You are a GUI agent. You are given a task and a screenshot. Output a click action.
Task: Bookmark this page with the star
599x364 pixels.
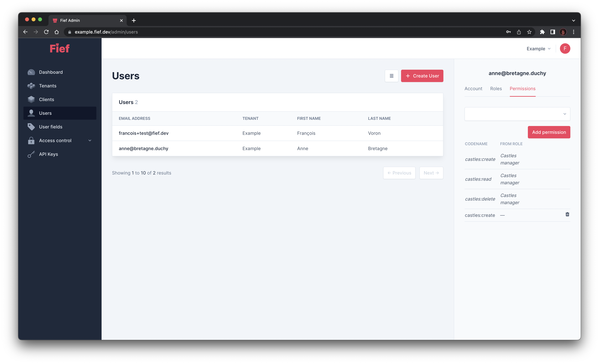529,32
